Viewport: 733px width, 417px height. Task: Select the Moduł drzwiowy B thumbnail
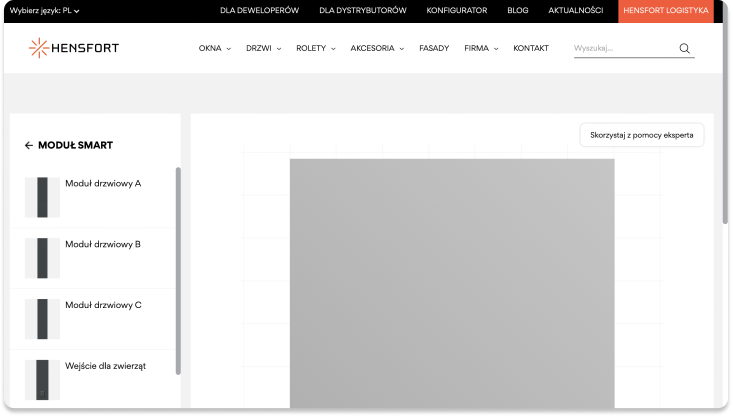[42, 258]
